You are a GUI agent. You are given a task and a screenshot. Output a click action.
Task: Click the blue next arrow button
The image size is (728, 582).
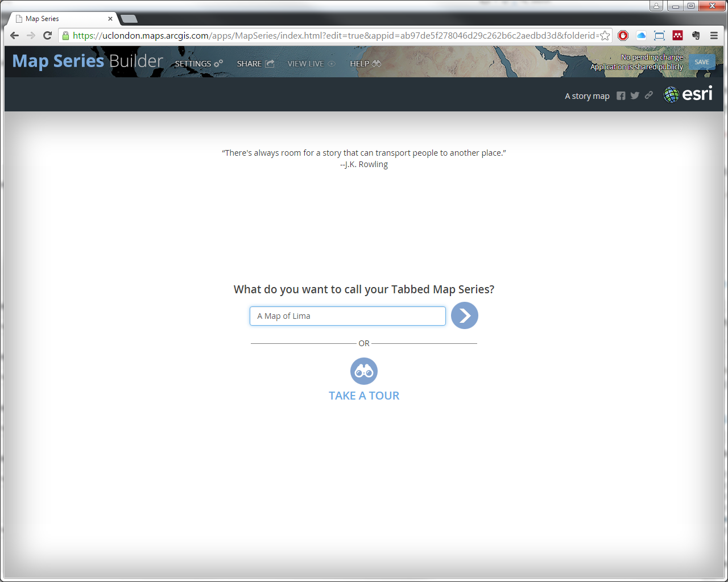pos(464,315)
